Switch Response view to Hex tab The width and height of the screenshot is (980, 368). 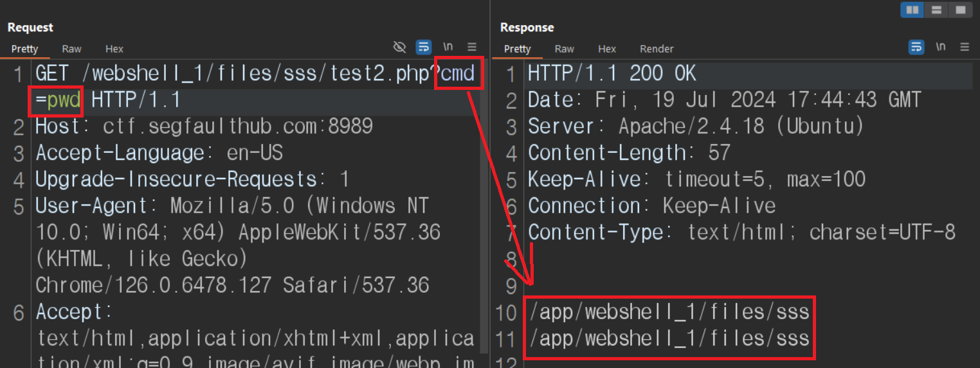(x=607, y=49)
